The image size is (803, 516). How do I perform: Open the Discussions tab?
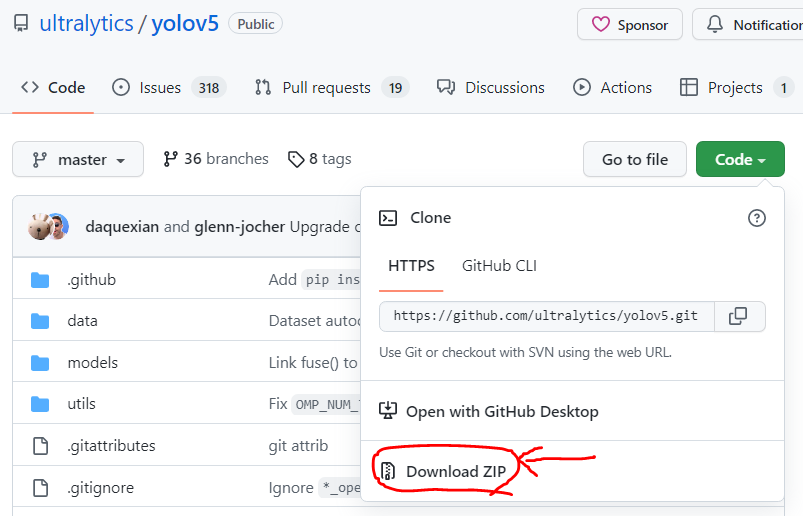(490, 88)
